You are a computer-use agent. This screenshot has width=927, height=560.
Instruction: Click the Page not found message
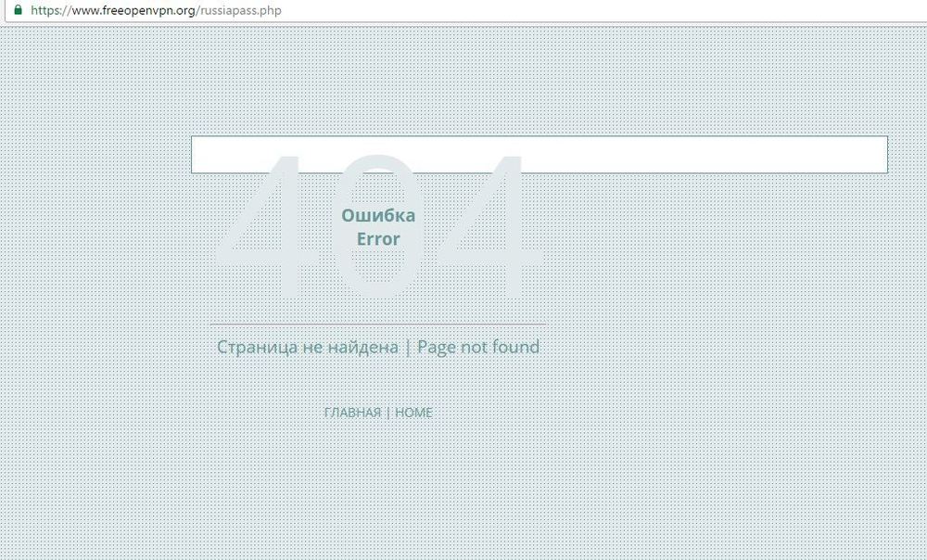478,347
